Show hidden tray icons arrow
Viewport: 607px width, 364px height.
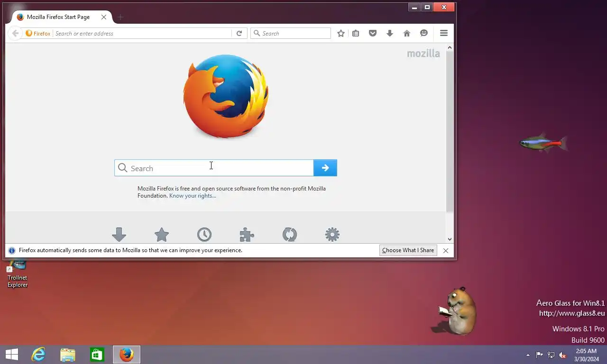point(528,355)
